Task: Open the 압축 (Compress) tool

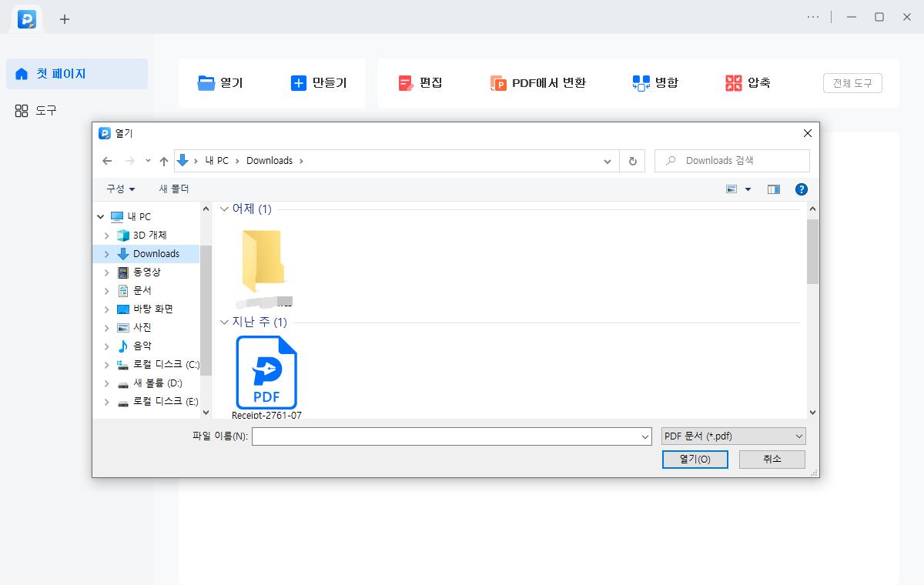Action: pos(733,83)
